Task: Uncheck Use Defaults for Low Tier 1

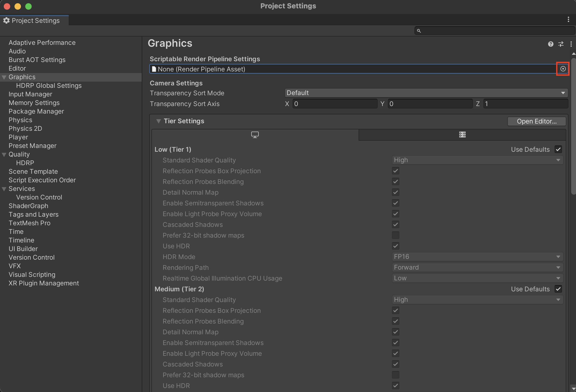Action: (x=558, y=149)
